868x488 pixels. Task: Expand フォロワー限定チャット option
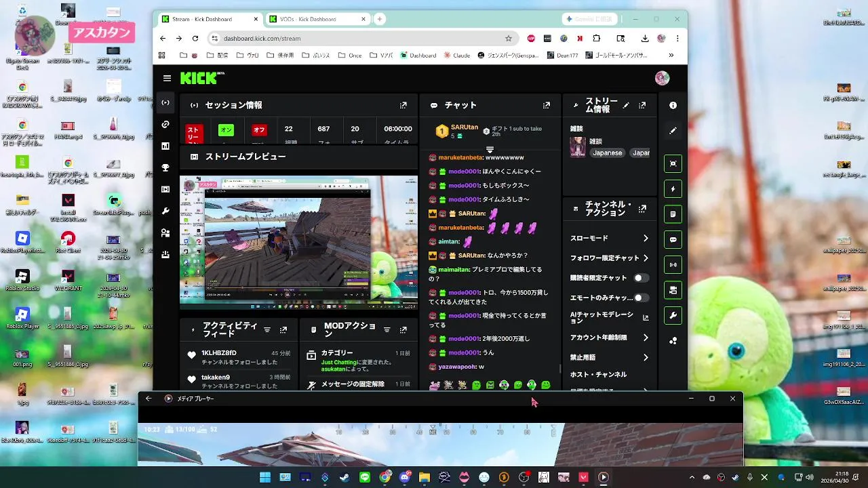click(646, 258)
